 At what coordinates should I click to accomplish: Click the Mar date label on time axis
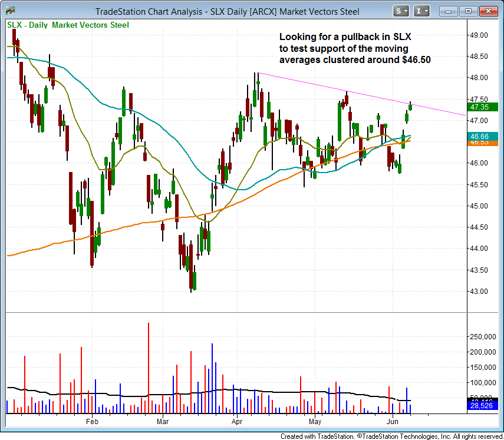[163, 421]
